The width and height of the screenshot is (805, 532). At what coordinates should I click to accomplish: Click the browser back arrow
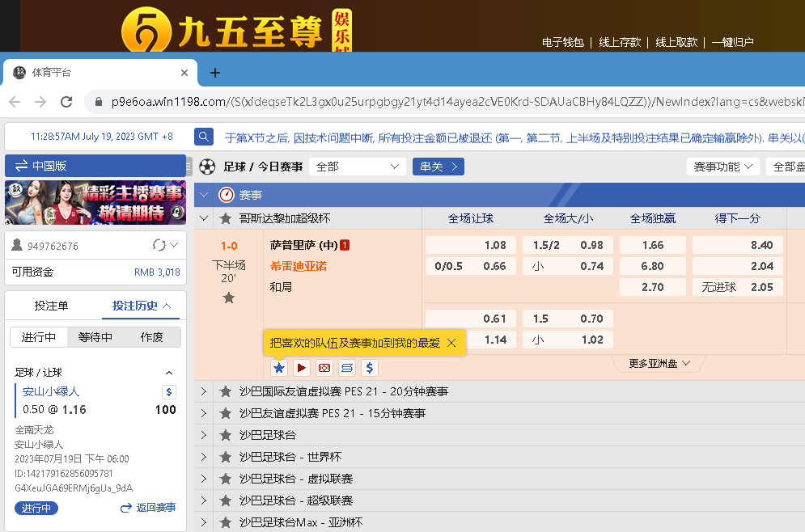click(x=15, y=102)
